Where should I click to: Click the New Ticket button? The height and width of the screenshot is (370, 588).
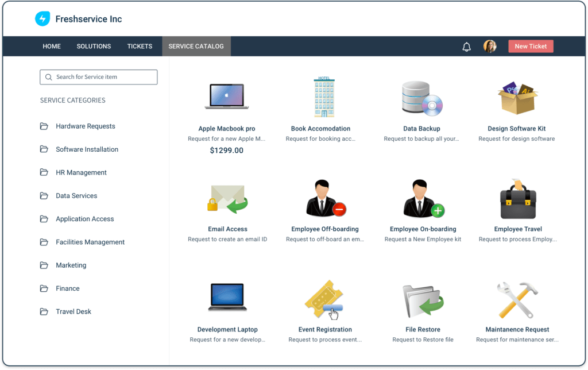[530, 46]
